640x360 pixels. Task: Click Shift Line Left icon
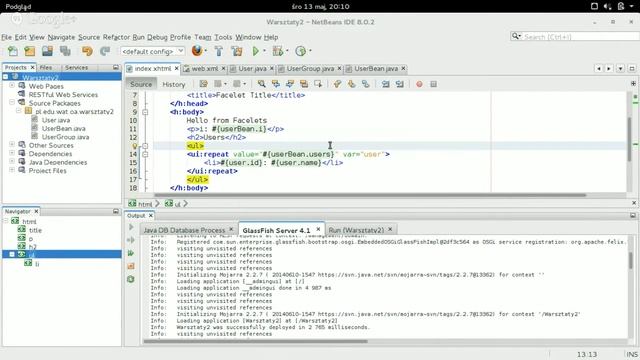click(385, 84)
